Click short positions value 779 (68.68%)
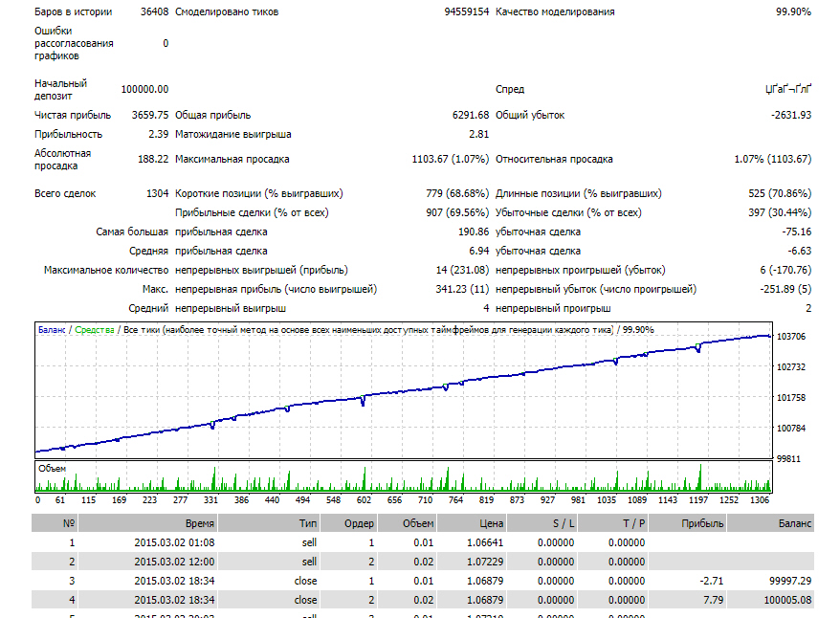Image resolution: width=840 pixels, height=618 pixels. click(457, 193)
